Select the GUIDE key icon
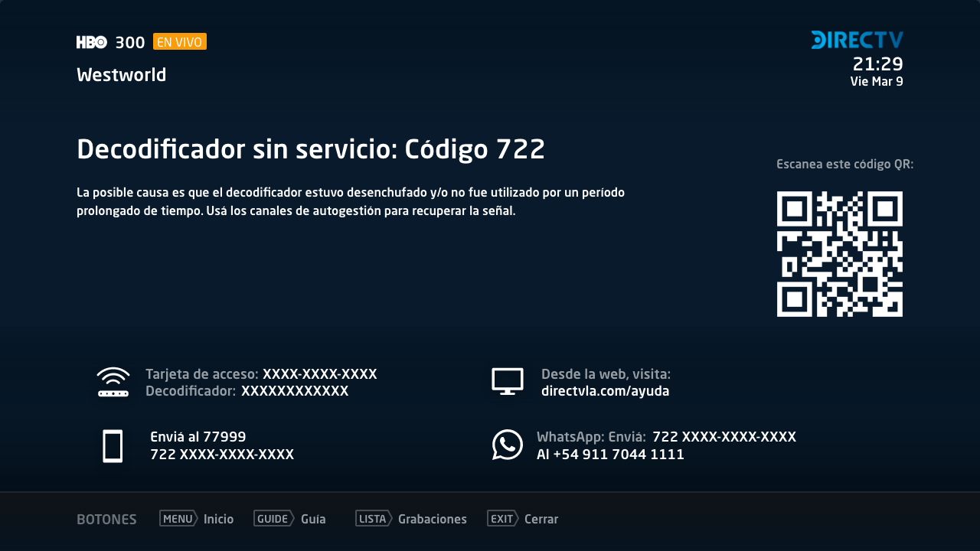 click(274, 518)
